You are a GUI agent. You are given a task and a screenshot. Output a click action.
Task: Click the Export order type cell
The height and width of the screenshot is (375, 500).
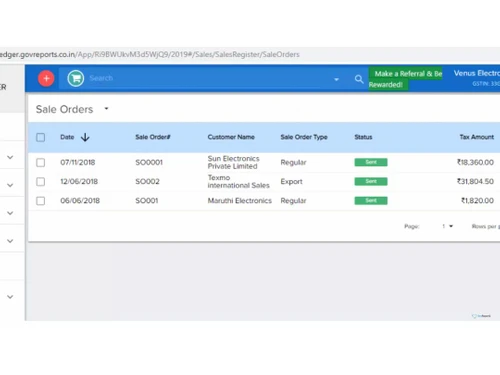[291, 181]
